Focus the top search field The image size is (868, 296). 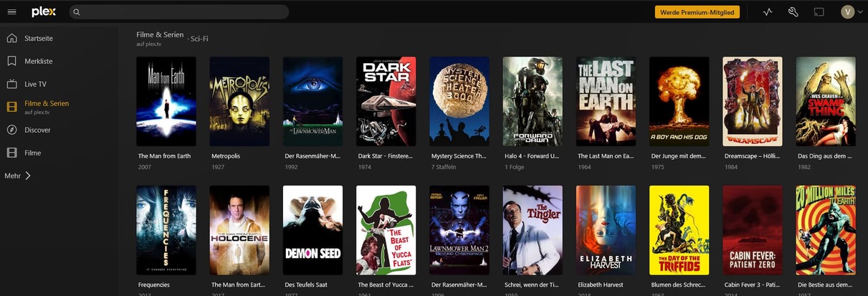179,12
